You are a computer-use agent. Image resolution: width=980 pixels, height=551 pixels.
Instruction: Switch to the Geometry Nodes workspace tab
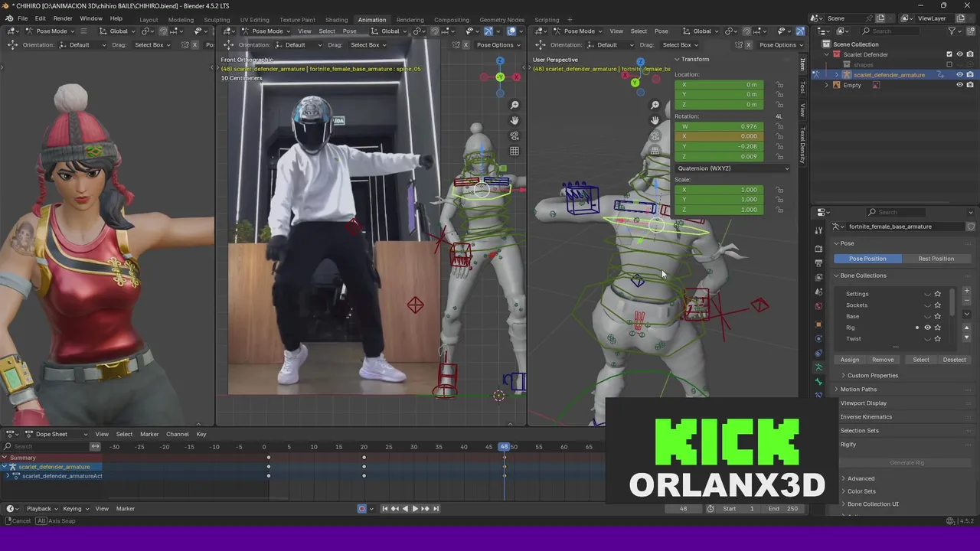(501, 19)
